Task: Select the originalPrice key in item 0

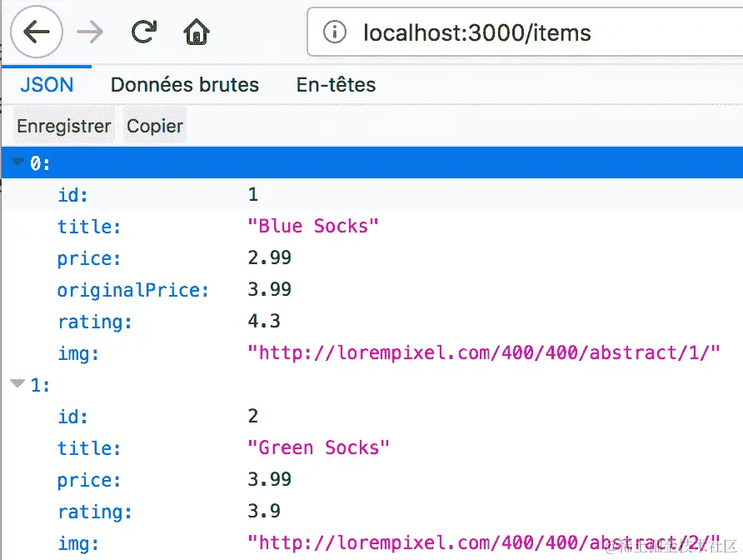Action: 133,290
